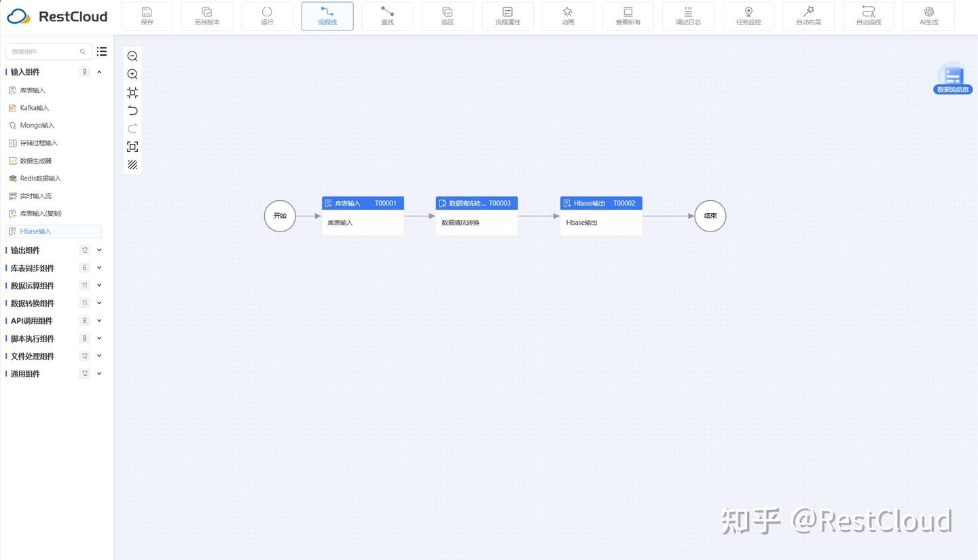Image resolution: width=978 pixels, height=560 pixels.
Task: Toggle the grid display icon on the canvas
Action: pos(132,165)
